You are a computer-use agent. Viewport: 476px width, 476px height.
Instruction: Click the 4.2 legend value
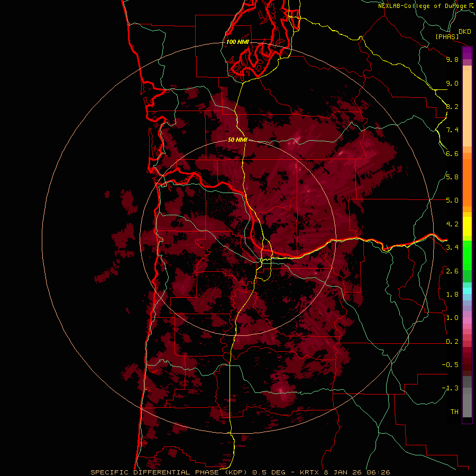tap(452, 224)
